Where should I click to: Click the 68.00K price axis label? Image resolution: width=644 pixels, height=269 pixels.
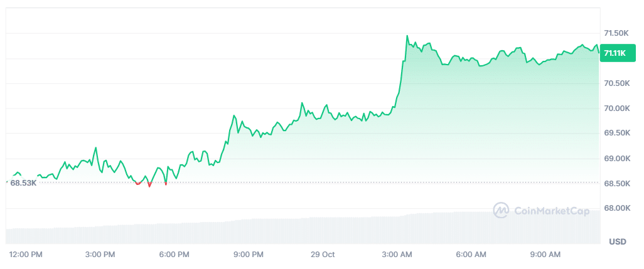[616, 208]
